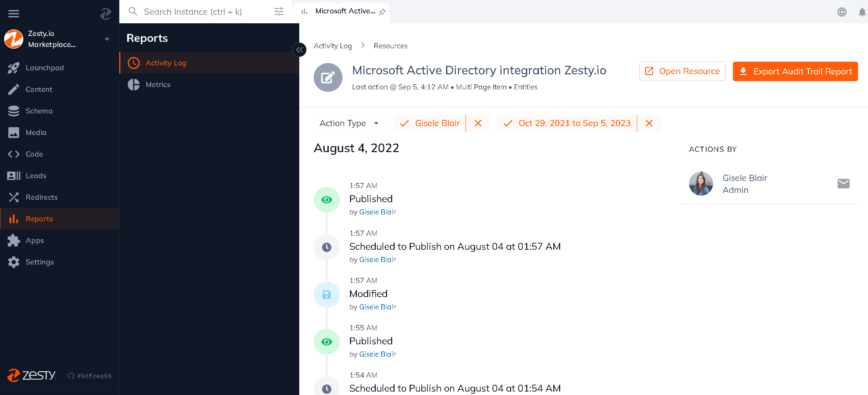Click Activity Log breadcrumb link

[333, 46]
